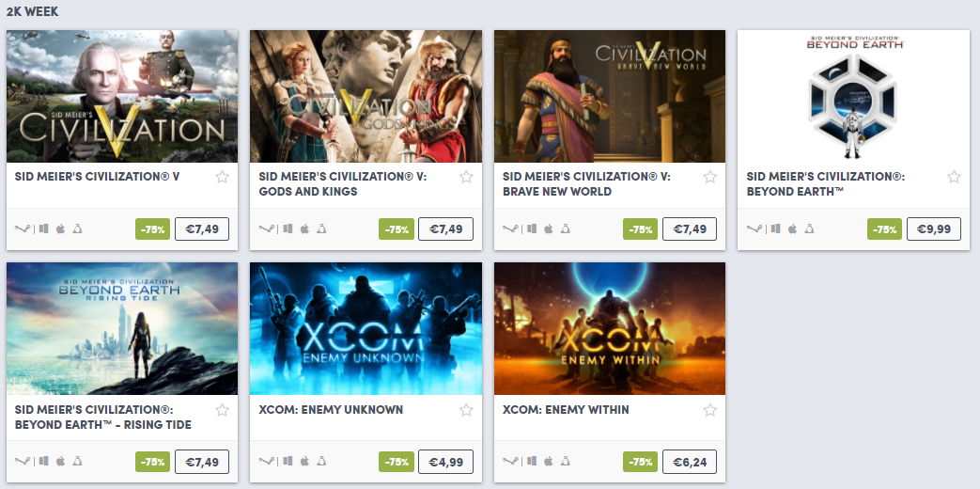
Task: Click Apple icon on Gods and Kings card
Action: (x=304, y=229)
